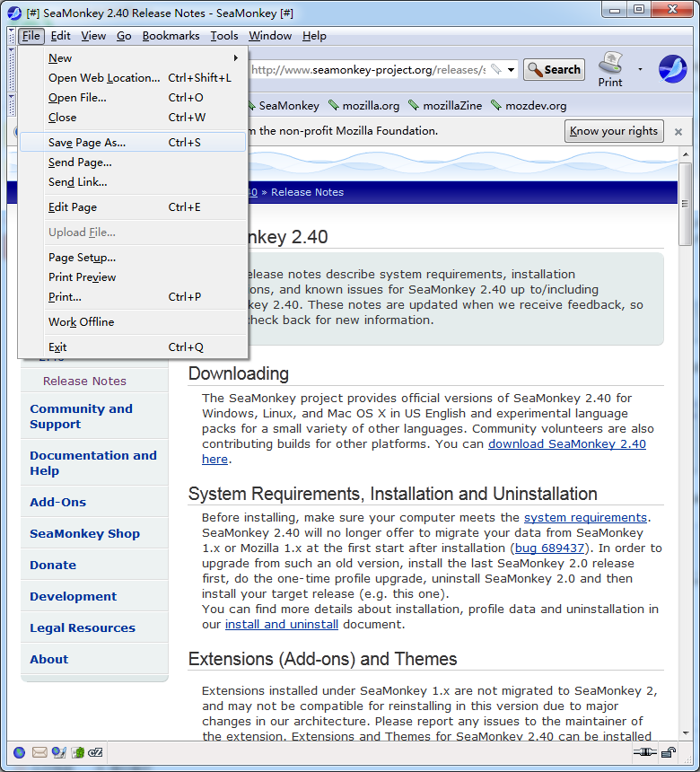700x772 pixels.
Task: Click the Navigator globe icon in status bar
Action: coord(19,752)
